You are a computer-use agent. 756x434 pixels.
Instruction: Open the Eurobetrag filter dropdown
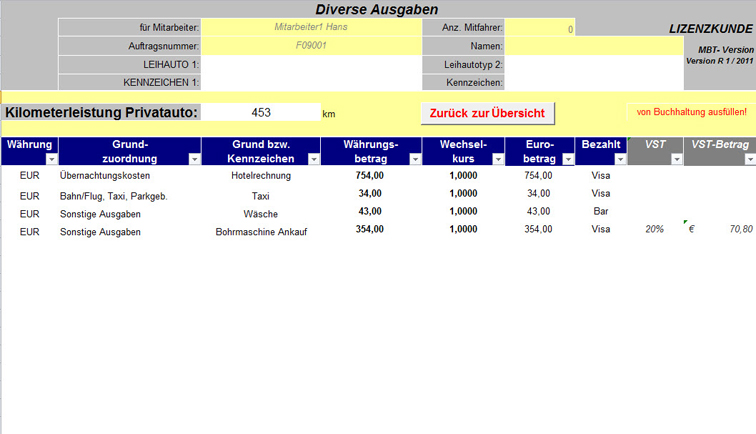coord(568,159)
